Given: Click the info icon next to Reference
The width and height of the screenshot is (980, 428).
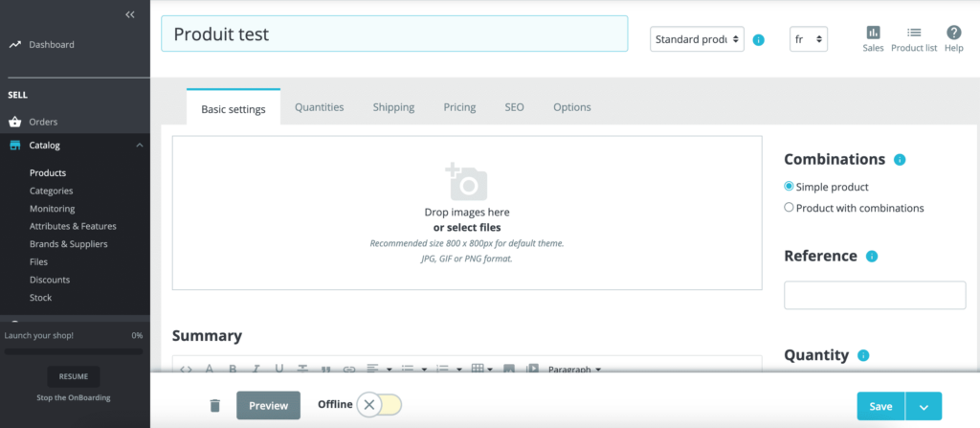Looking at the screenshot, I should click(872, 257).
